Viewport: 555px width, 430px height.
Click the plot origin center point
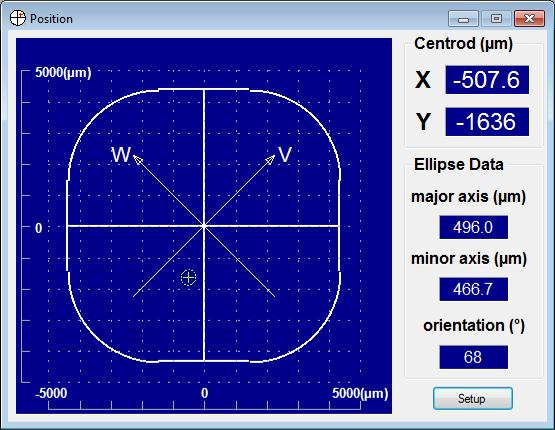coord(204,226)
